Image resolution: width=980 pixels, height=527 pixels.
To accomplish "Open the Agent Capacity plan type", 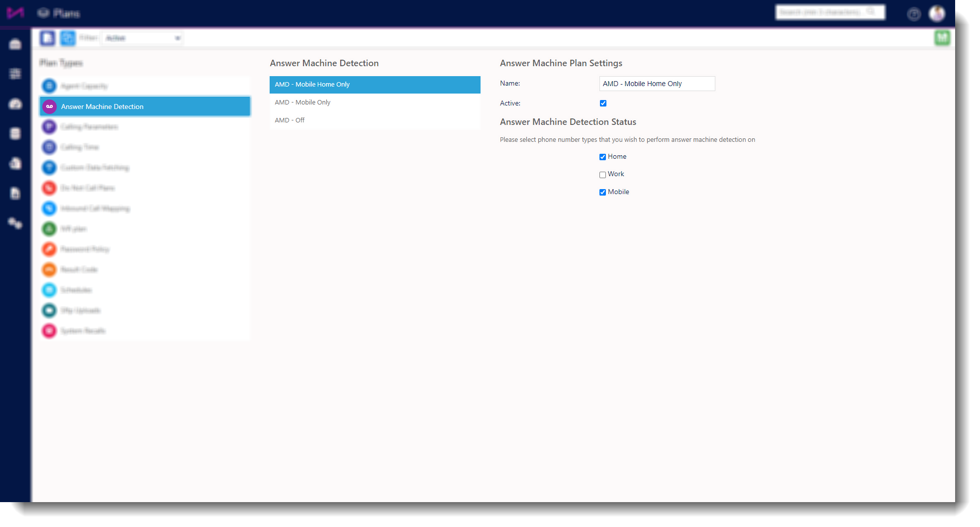I will 145,86.
